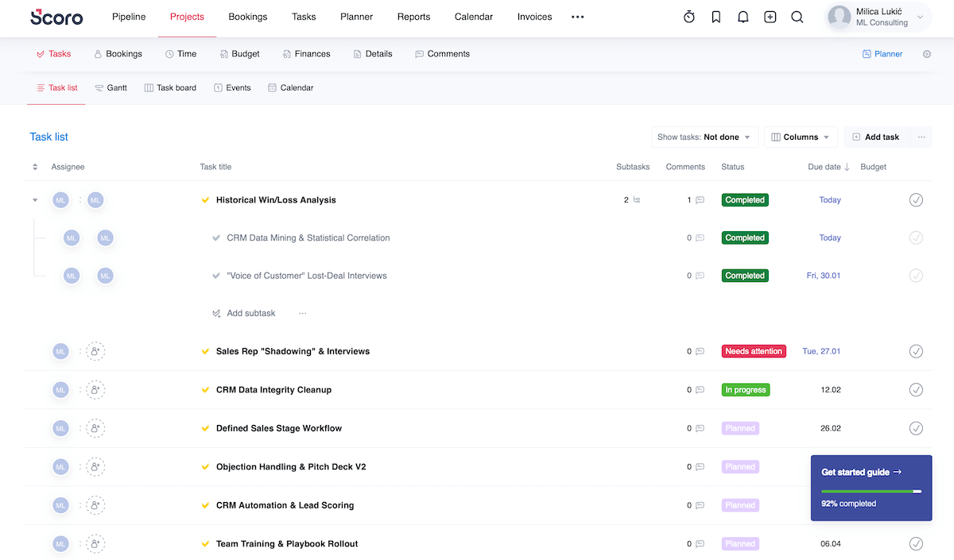The width and height of the screenshot is (954, 560).
Task: Open the Finances tab
Action: coord(306,53)
